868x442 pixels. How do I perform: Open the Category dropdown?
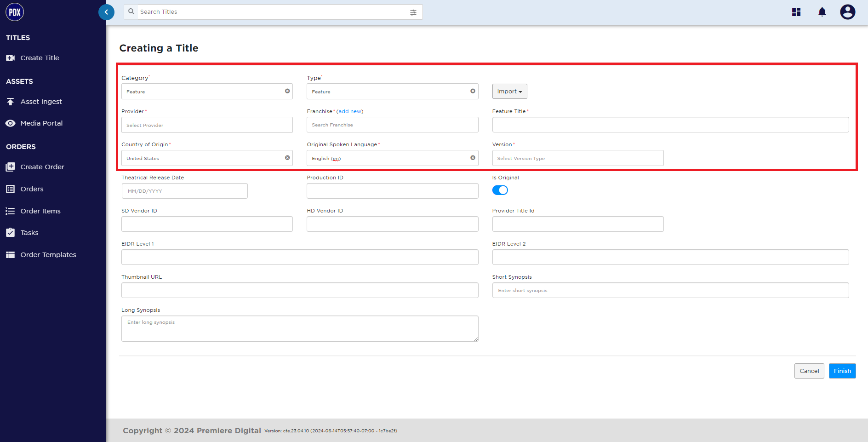pos(207,92)
